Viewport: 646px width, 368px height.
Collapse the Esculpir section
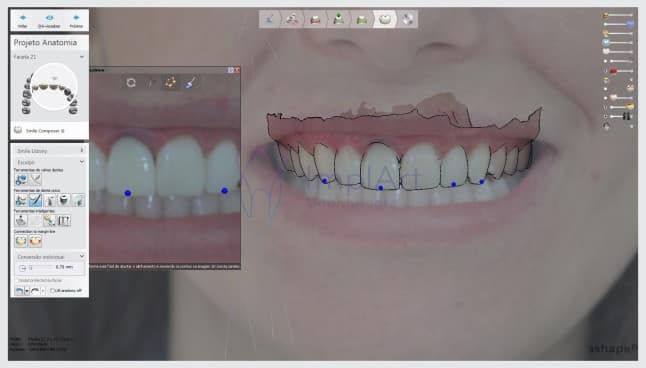[x=49, y=162]
